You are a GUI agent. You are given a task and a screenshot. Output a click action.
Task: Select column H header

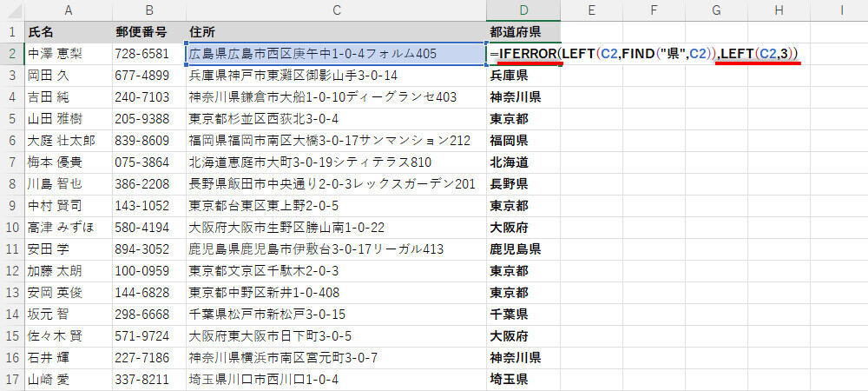pos(779,10)
